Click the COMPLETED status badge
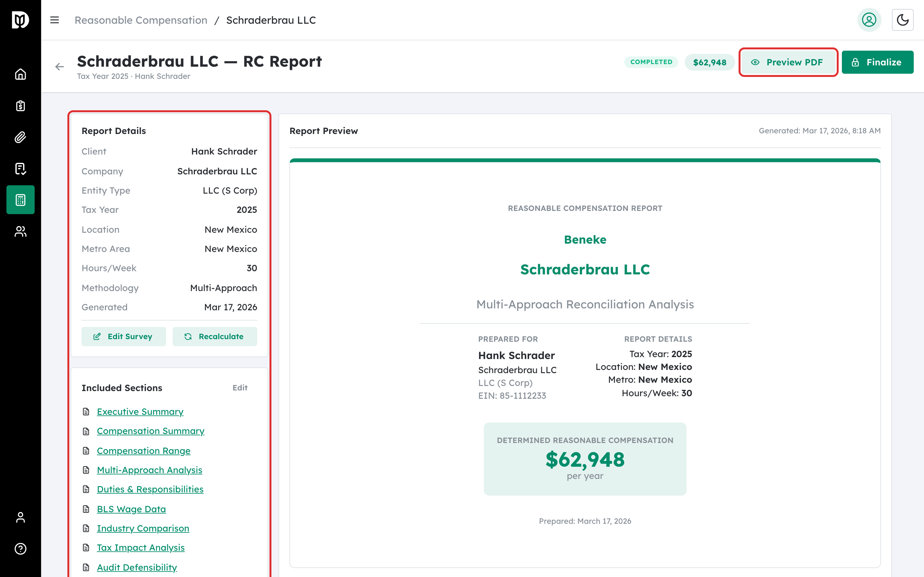Viewport: 924px width, 577px height. (x=651, y=62)
